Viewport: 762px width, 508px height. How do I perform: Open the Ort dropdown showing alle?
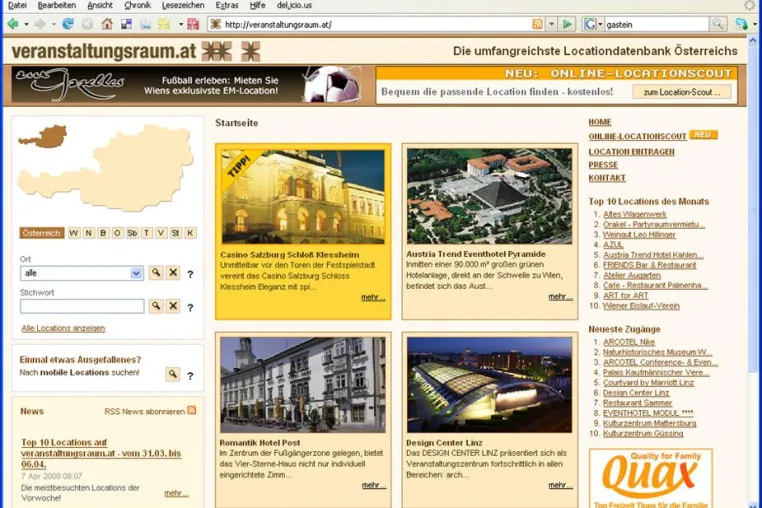click(x=82, y=273)
